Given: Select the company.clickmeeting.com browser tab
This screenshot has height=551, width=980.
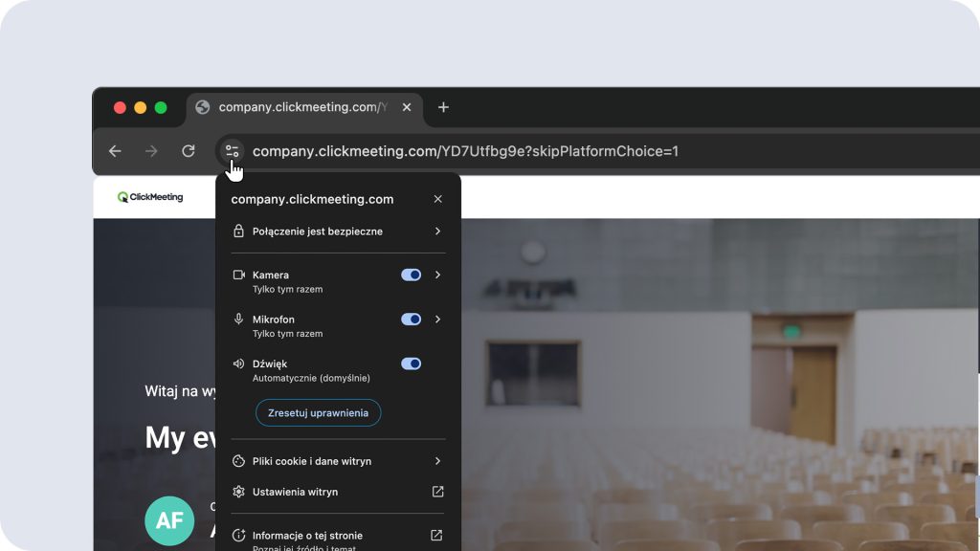Looking at the screenshot, I should 304,107.
